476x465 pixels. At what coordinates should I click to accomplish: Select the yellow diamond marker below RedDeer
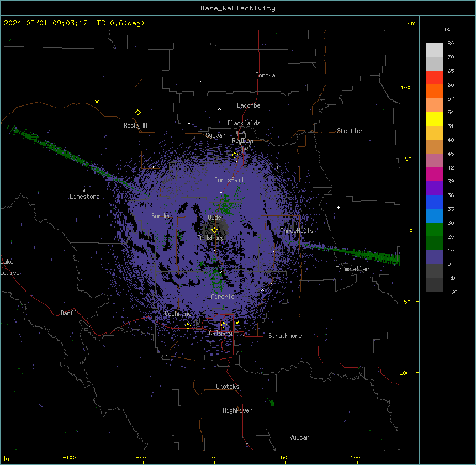tap(235, 155)
